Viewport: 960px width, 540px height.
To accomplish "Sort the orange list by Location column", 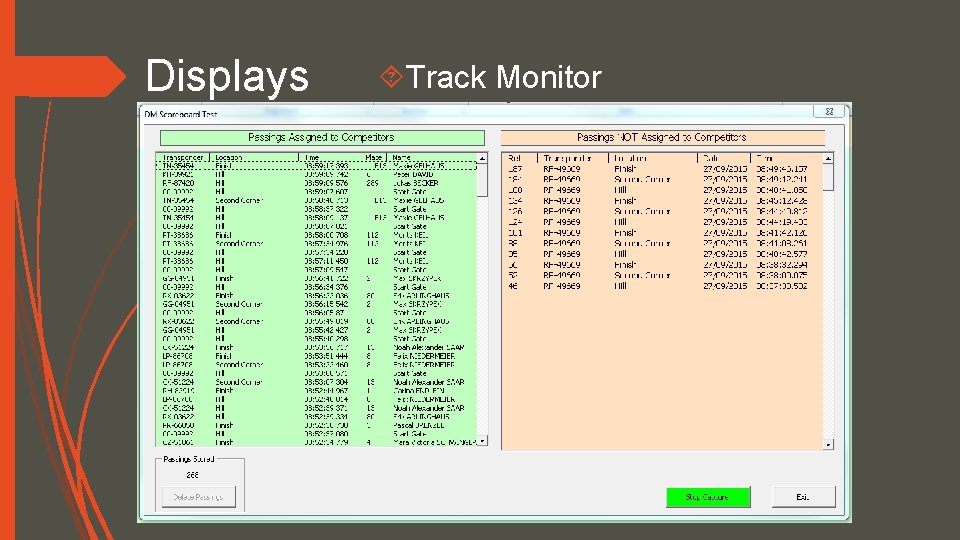I will [653, 158].
